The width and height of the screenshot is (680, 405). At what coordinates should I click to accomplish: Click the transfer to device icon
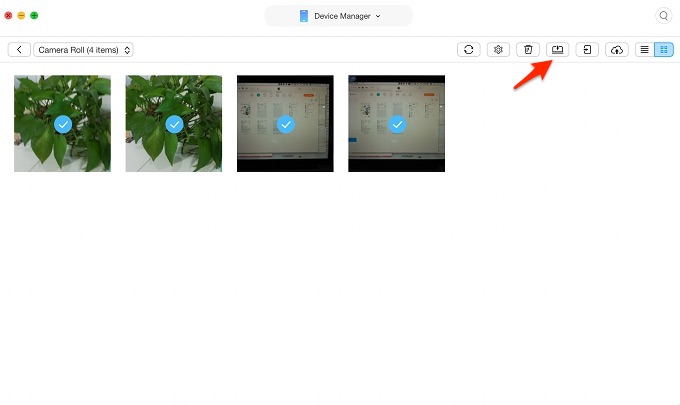click(x=587, y=49)
